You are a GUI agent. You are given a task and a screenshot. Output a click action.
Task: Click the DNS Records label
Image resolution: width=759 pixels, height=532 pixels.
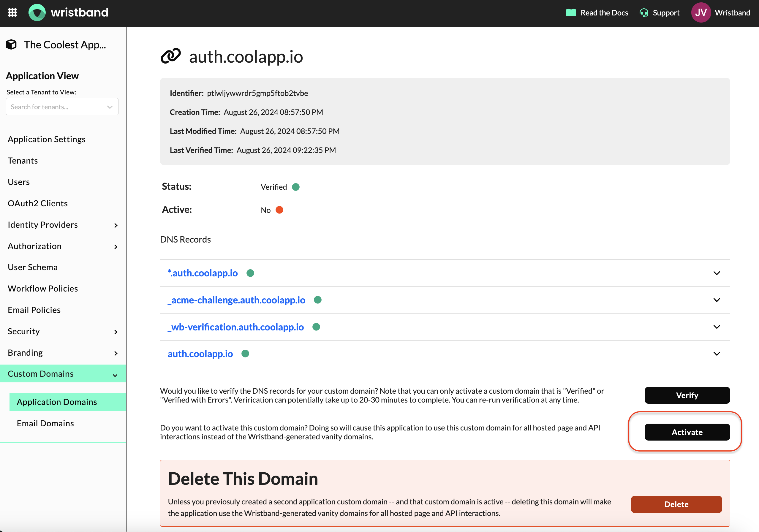click(186, 239)
